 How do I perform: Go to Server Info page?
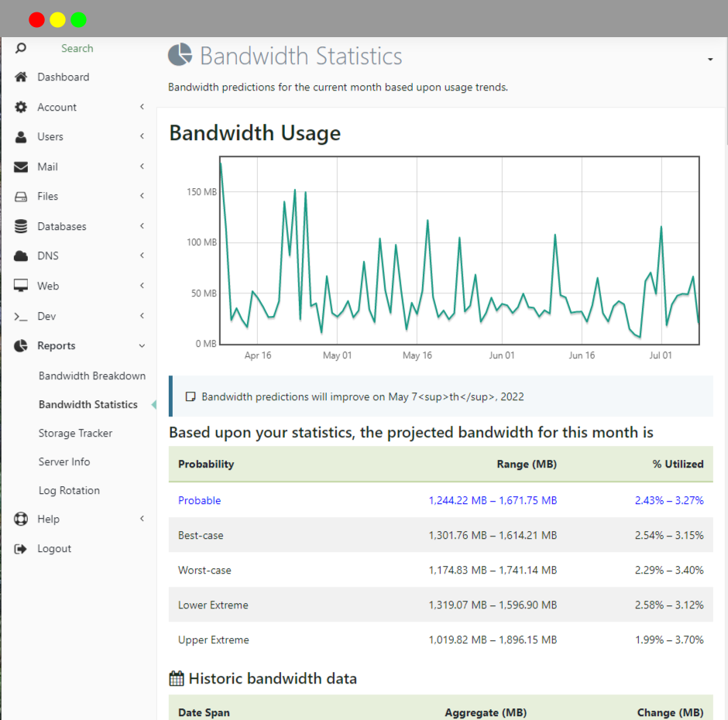pos(64,461)
